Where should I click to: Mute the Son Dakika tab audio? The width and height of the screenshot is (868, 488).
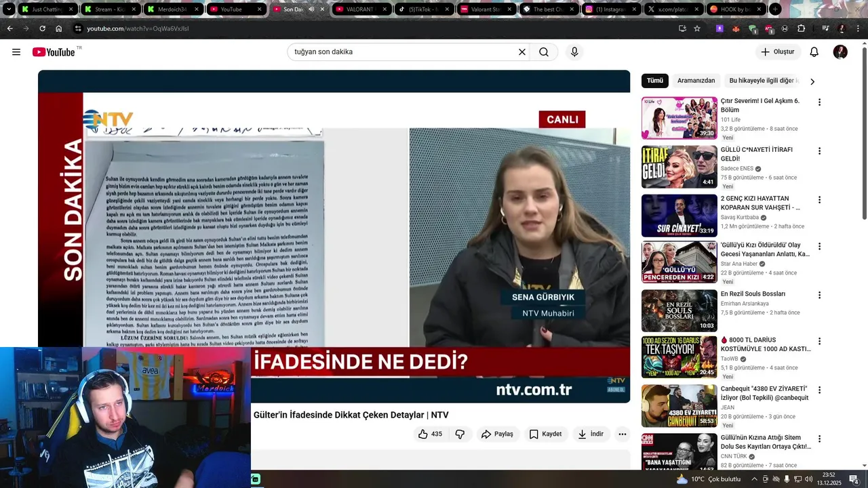pos(311,9)
